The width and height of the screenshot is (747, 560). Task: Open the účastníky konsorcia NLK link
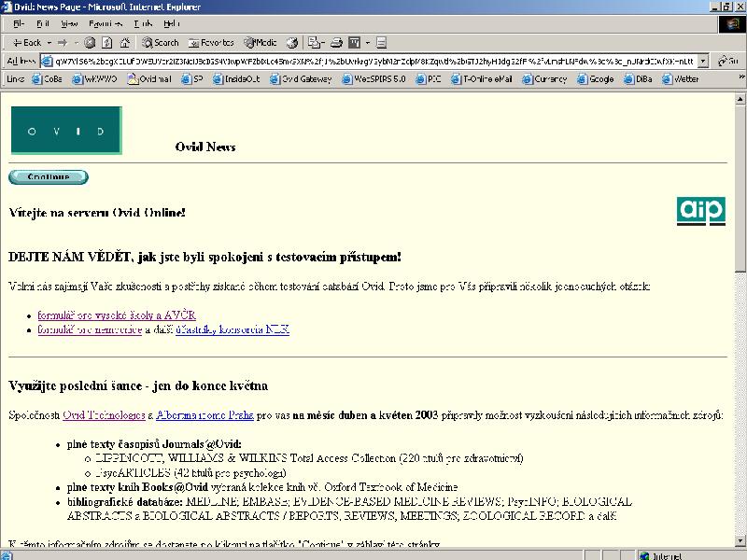[233, 329]
